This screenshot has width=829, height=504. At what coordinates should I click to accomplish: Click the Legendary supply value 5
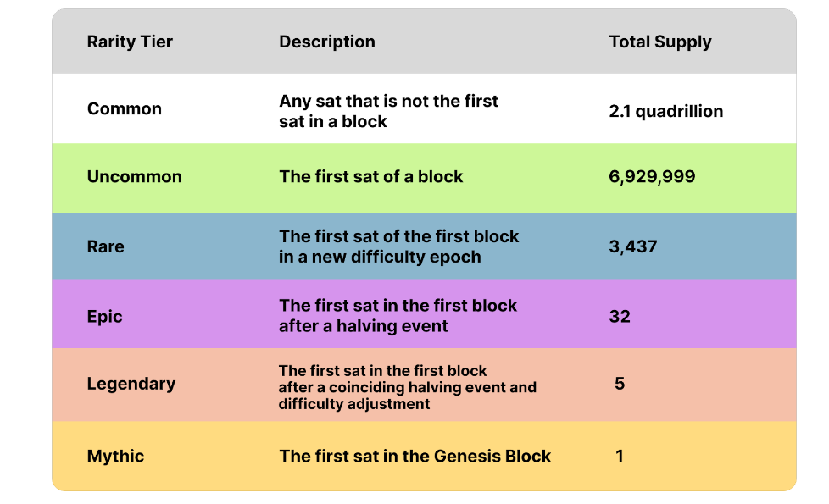pos(620,384)
